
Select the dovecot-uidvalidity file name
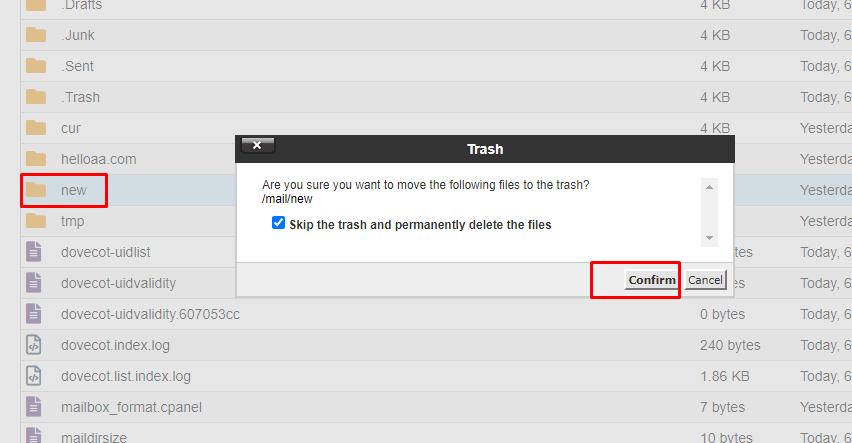click(x=118, y=283)
